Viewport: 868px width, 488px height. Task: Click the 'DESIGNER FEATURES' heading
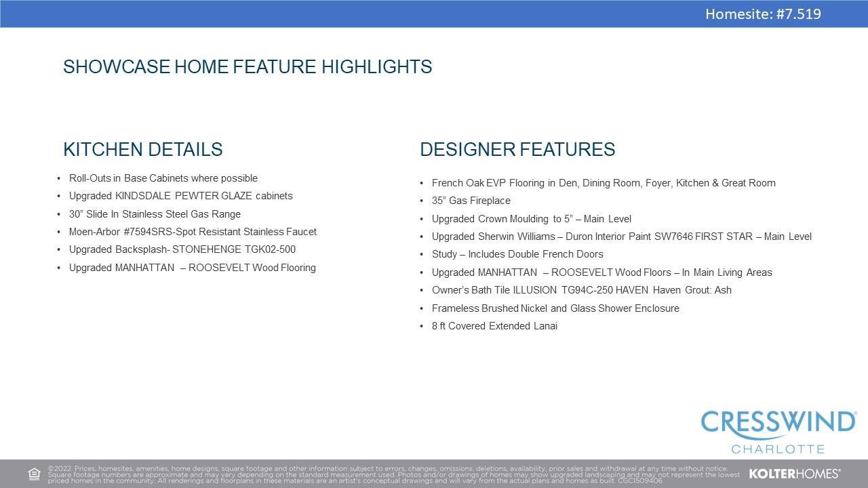(517, 149)
